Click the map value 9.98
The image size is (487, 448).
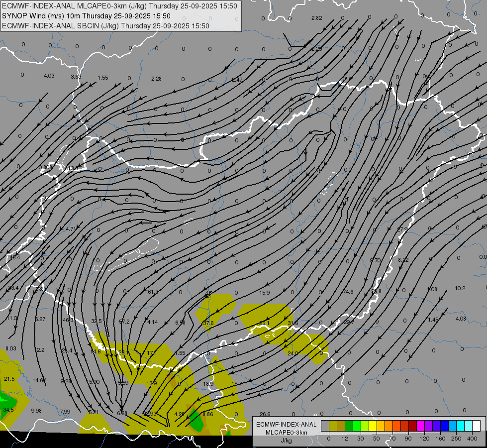36,411
